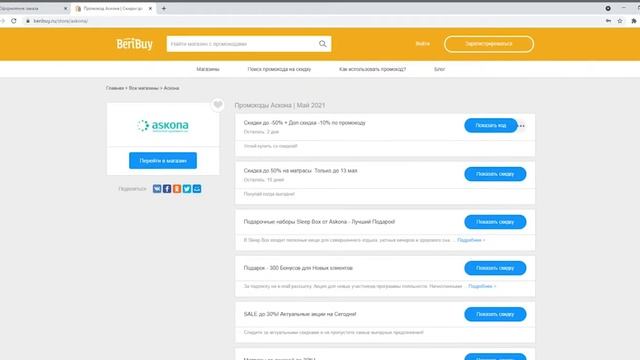
Task: Share via Odnoklassniki orange icon
Action: pos(177,189)
